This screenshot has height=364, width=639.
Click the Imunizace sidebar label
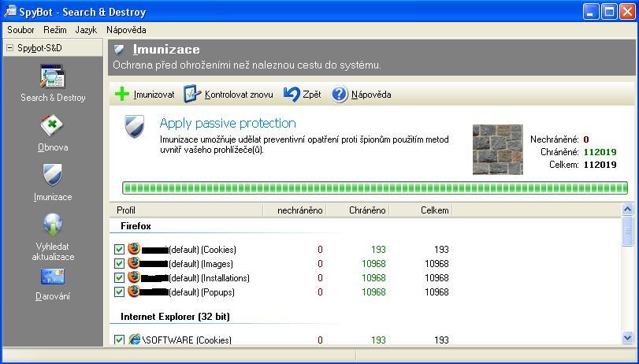click(53, 197)
